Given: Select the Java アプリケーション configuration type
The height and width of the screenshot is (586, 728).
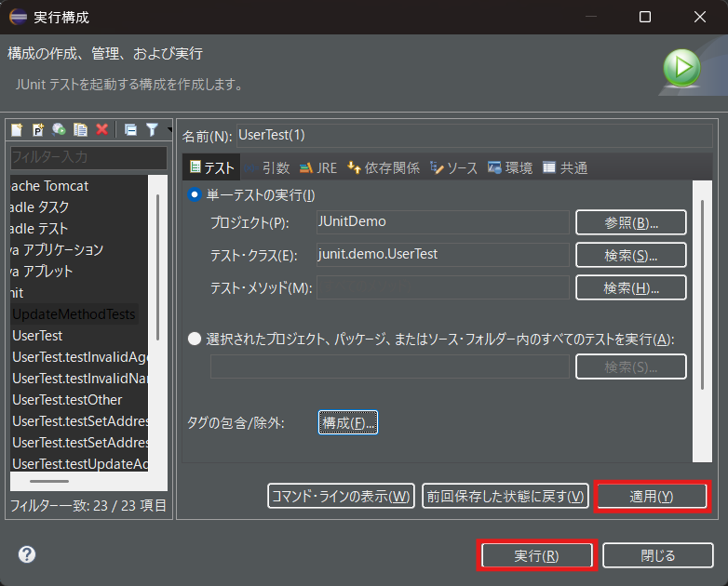Looking at the screenshot, I should [57, 250].
